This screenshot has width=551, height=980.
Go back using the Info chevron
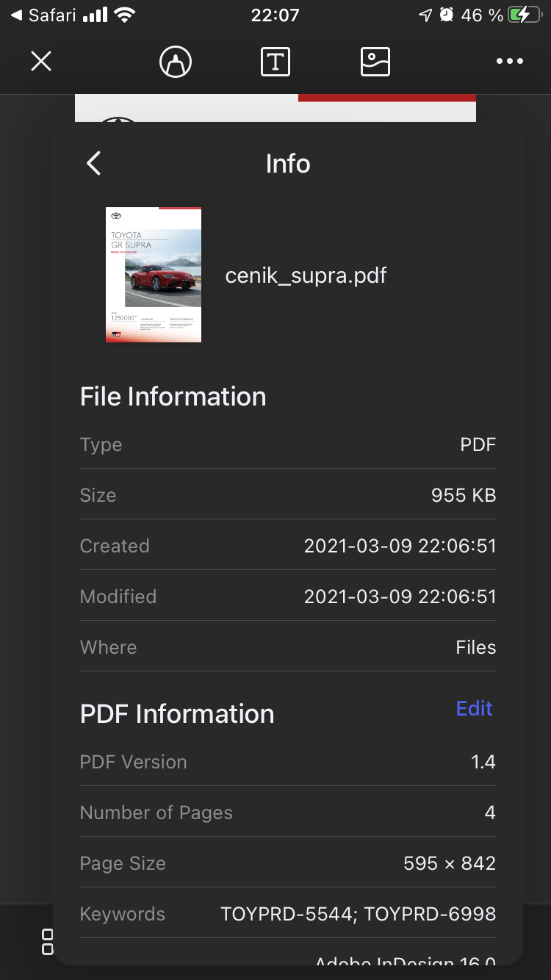click(94, 163)
